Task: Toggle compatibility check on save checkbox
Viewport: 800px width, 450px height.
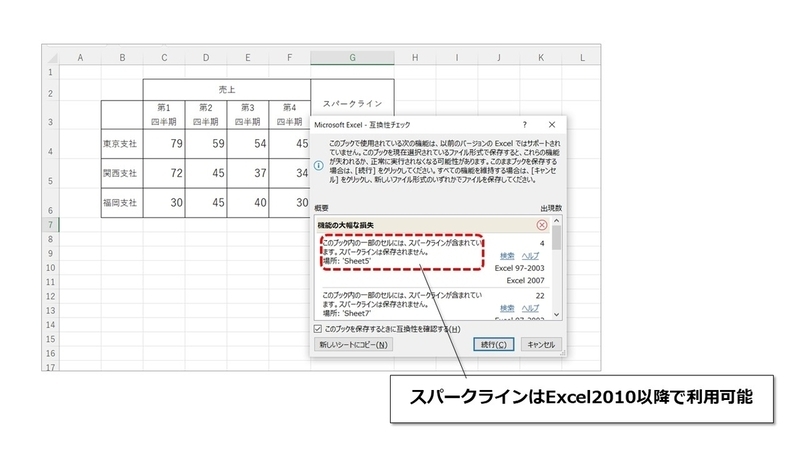Action: [318, 329]
